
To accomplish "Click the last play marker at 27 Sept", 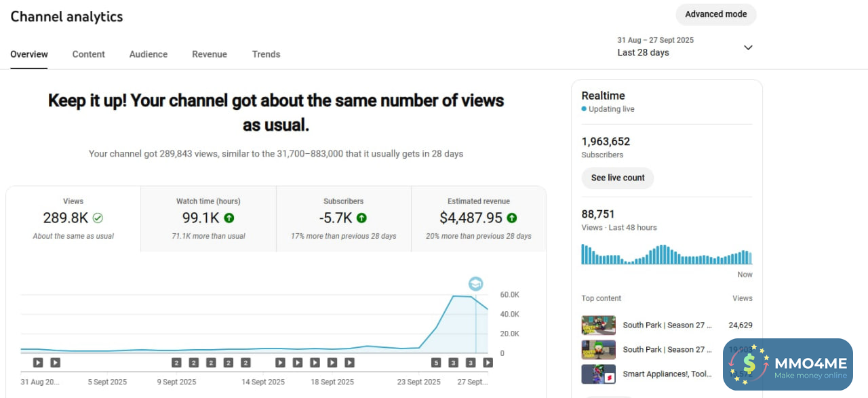I will point(488,363).
